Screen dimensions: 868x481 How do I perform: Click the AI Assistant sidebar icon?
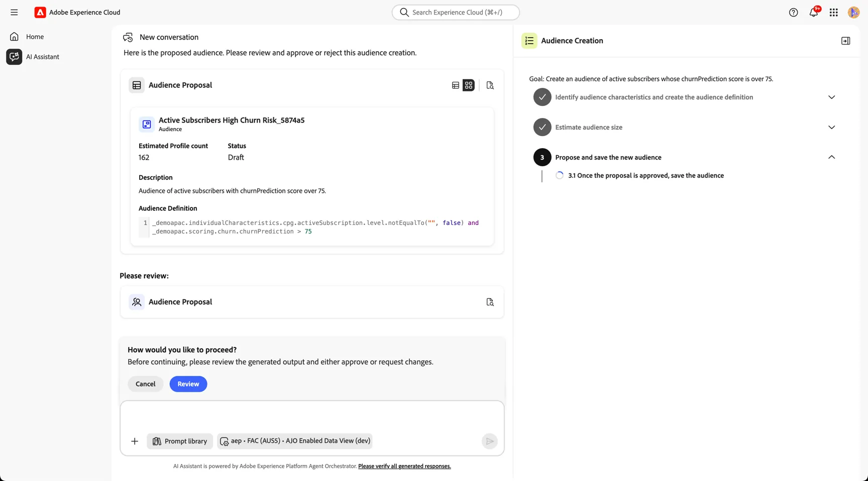(x=14, y=57)
